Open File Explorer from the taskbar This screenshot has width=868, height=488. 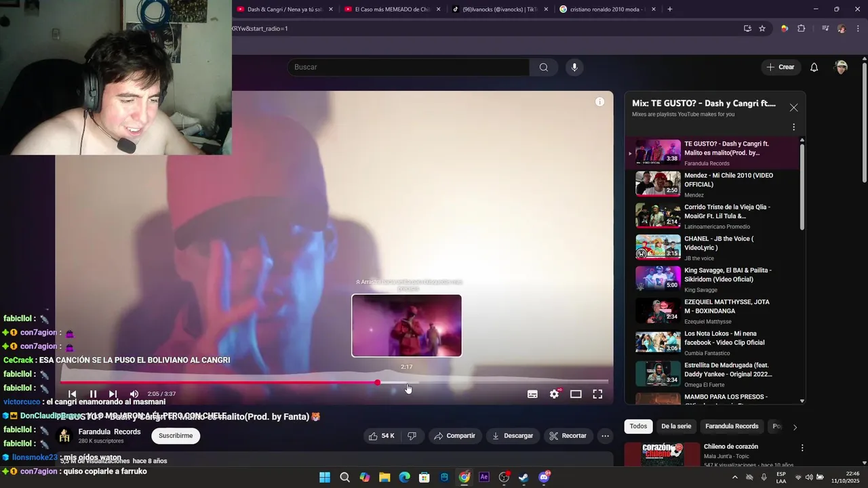pos(384,477)
